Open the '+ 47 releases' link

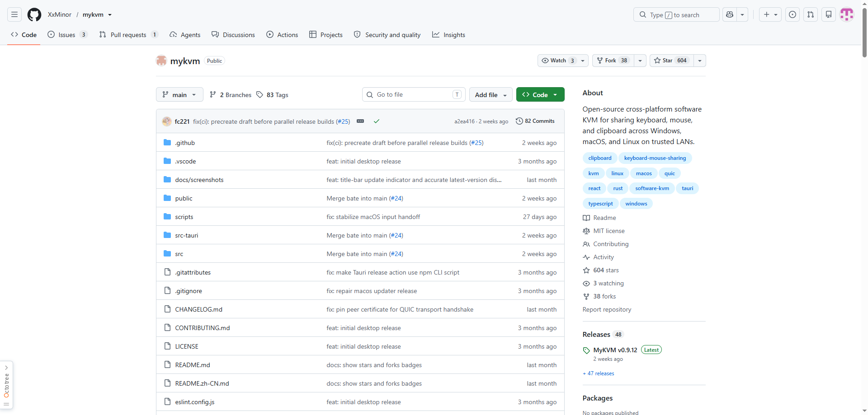click(599, 373)
